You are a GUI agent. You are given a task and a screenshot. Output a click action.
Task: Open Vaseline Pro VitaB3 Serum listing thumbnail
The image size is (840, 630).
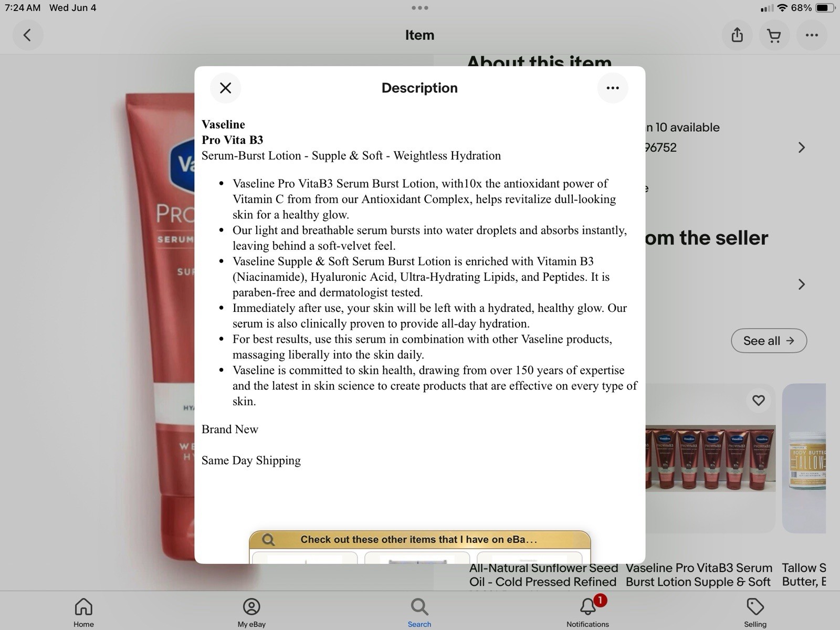[x=710, y=458]
